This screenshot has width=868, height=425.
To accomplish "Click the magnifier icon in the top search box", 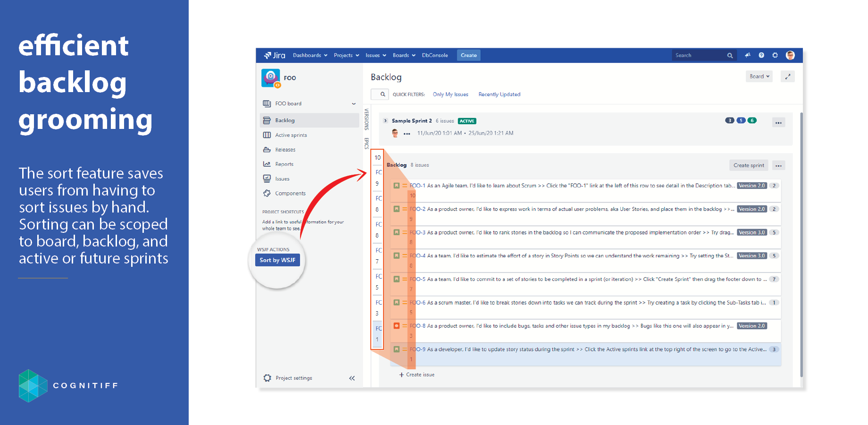I will click(x=730, y=56).
